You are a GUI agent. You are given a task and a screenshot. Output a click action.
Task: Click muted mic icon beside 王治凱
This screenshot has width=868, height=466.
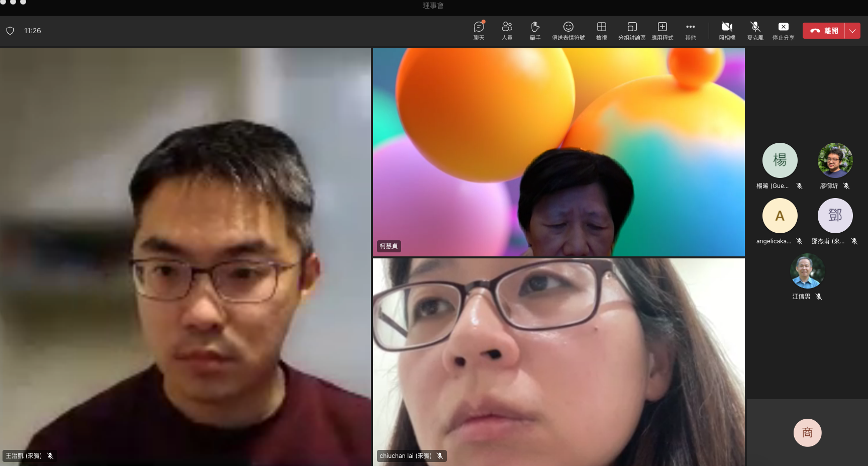click(x=50, y=456)
